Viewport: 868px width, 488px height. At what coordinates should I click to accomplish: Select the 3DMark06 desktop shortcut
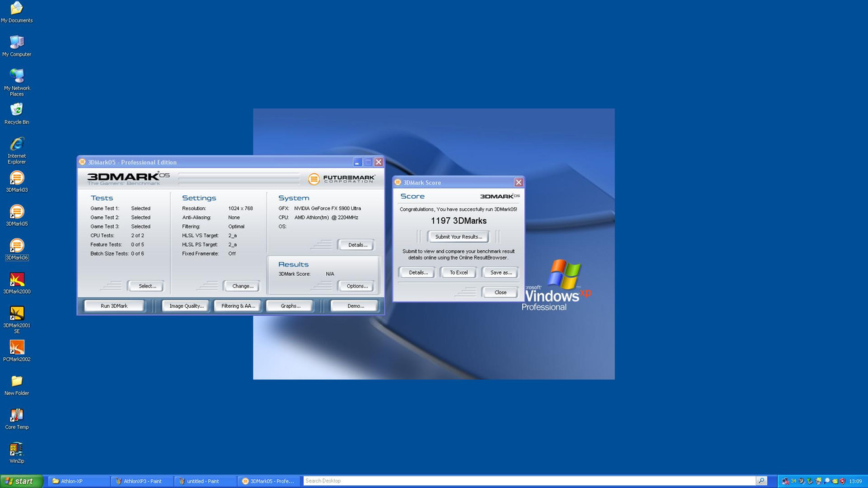(x=16, y=249)
